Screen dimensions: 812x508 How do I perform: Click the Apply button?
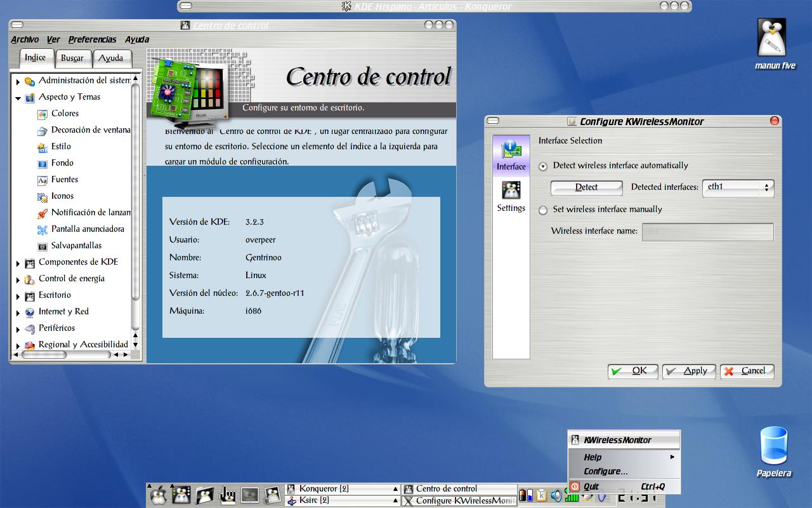[689, 371]
